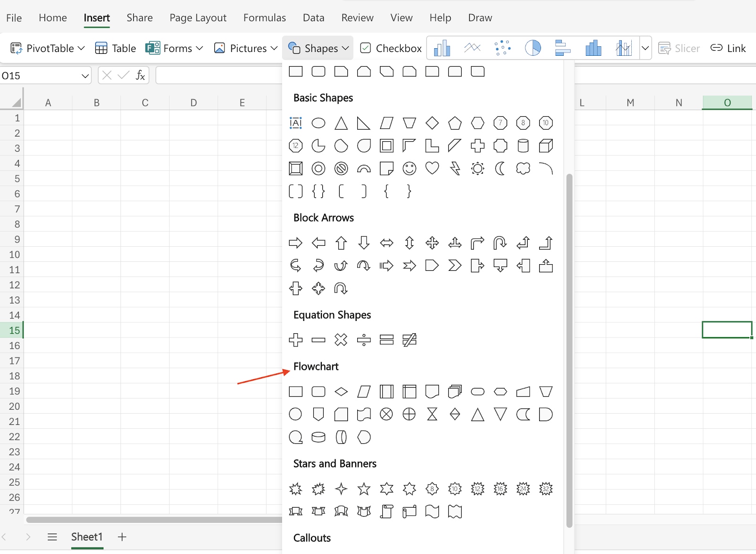The image size is (756, 554).
Task: Choose the lightning bolt shape
Action: coord(455,169)
